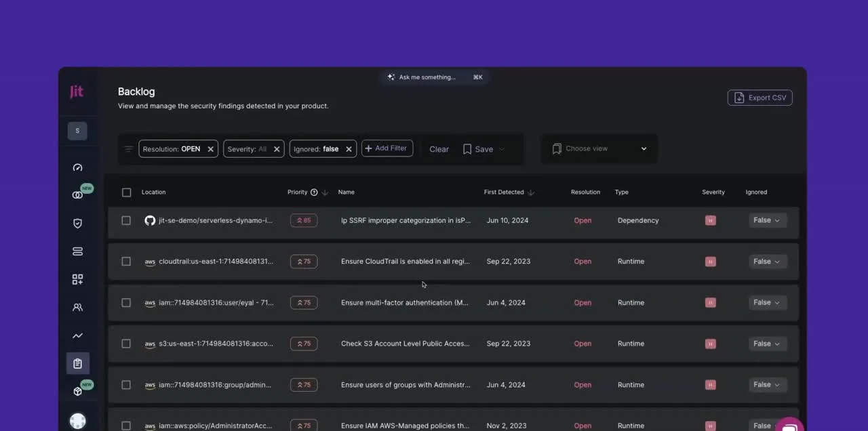Image resolution: width=868 pixels, height=431 pixels.
Task: Open Ignored False dropdown in S3 Account row
Action: pyautogui.click(x=768, y=344)
